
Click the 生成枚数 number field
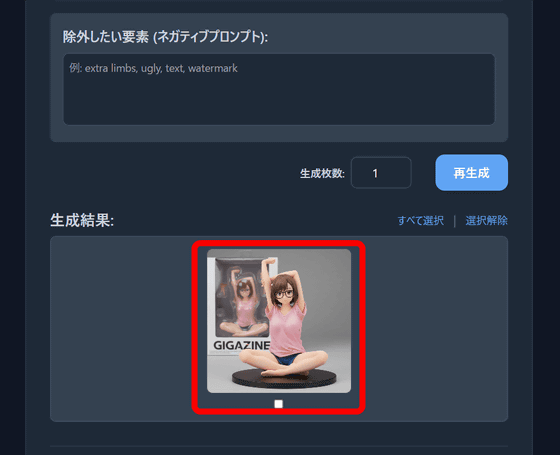tap(381, 173)
